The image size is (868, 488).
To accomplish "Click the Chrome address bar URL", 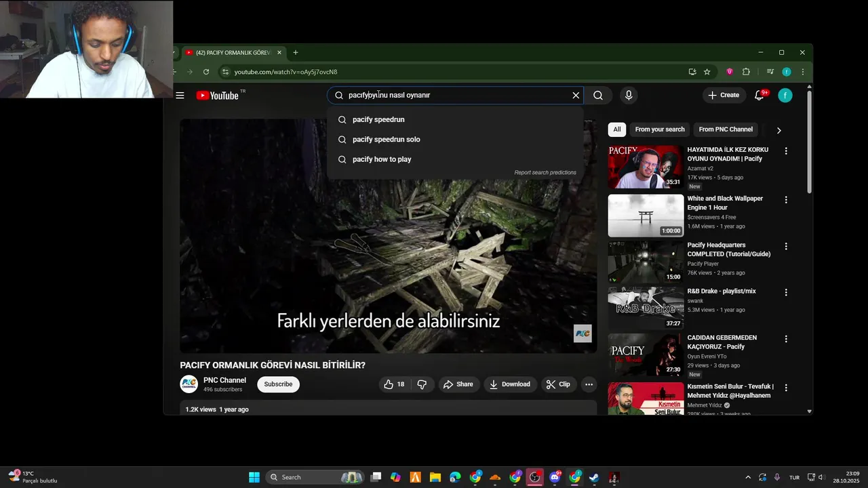I will point(285,72).
